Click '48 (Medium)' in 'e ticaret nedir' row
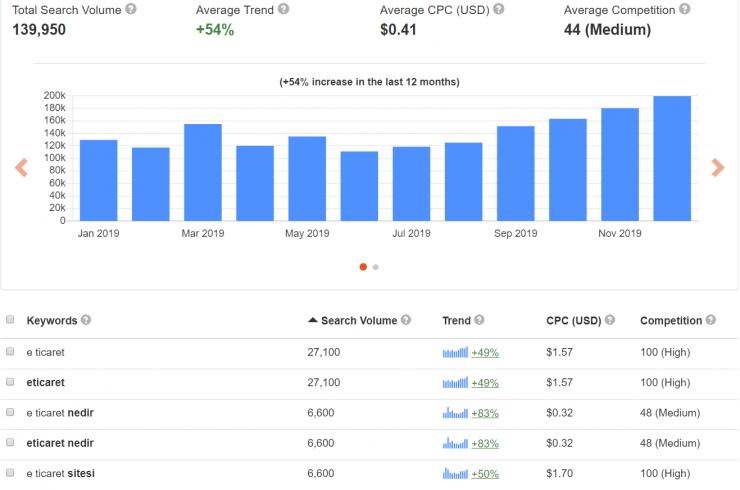 [x=670, y=413]
